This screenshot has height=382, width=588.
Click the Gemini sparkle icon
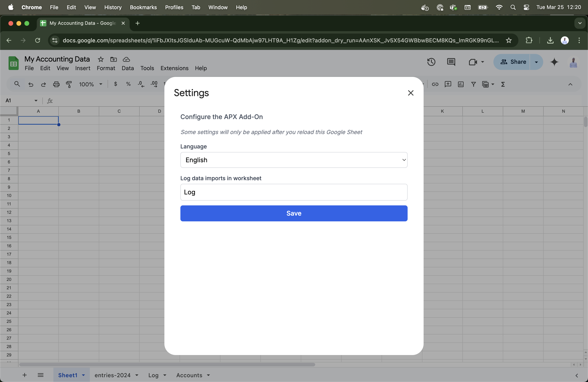click(x=554, y=62)
